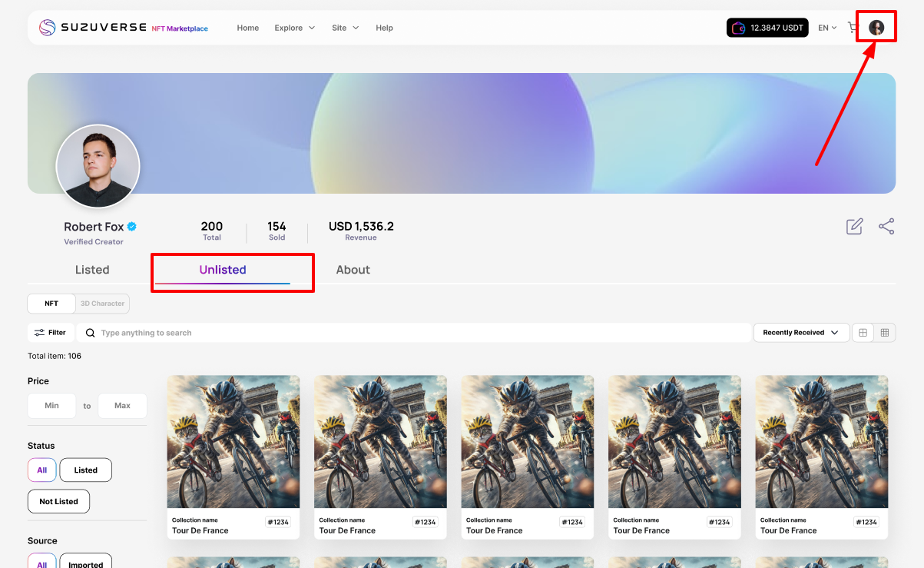Viewport: 924px width, 568px height.
Task: Switch to large grid view icon
Action: click(x=863, y=333)
